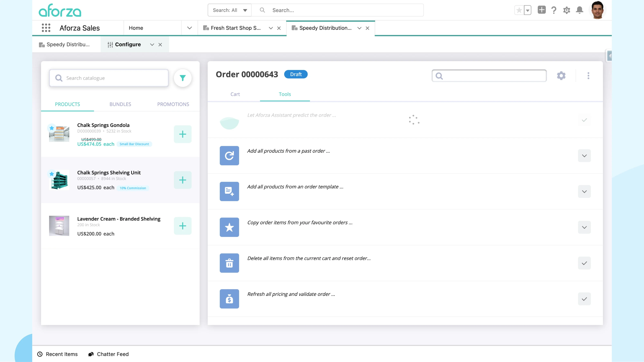This screenshot has height=362, width=644.
Task: Switch to the Cart tab
Action: pyautogui.click(x=235, y=94)
